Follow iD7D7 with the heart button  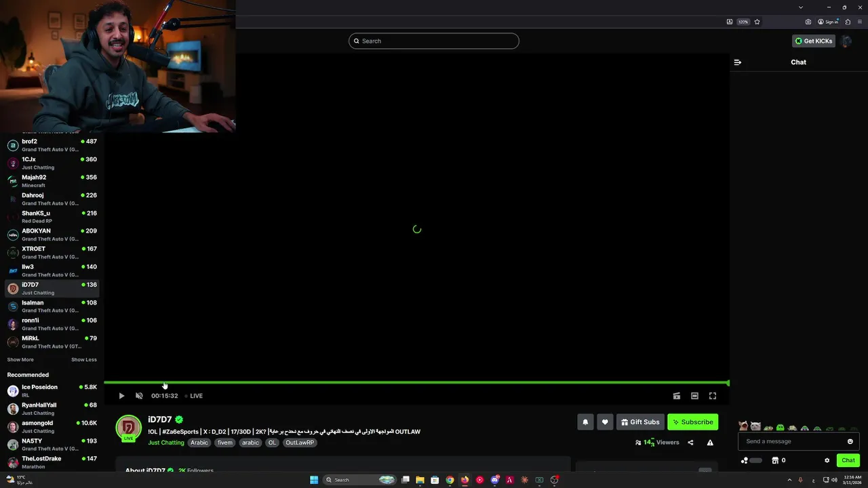pos(605,422)
